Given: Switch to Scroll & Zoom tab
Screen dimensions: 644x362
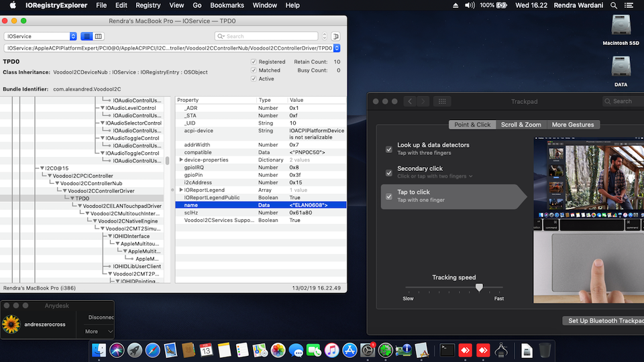Looking at the screenshot, I should coord(521,125).
